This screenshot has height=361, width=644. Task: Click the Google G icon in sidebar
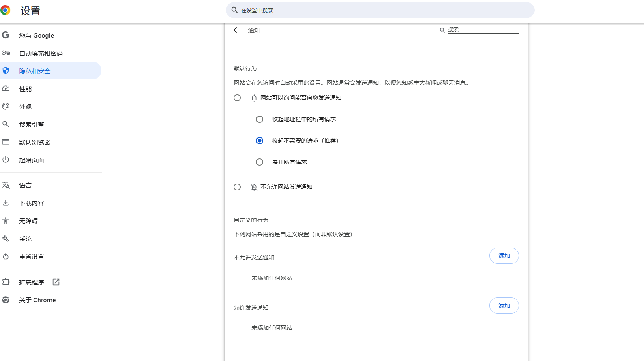point(6,35)
